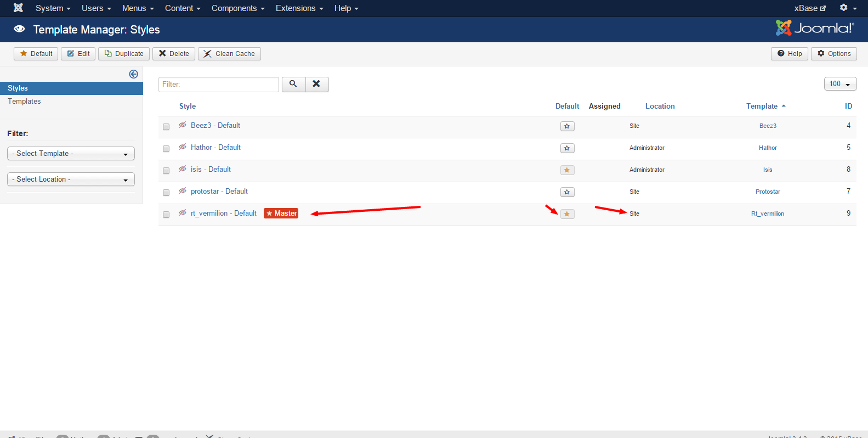Open the 100 list limit dropdown
The height and width of the screenshot is (438, 868).
tap(840, 83)
